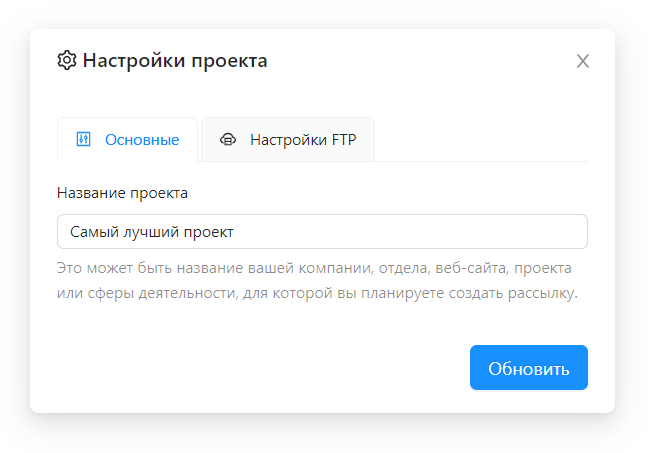The height and width of the screenshot is (453, 653).
Task: Click the word FTP in second tab
Action: click(x=344, y=139)
